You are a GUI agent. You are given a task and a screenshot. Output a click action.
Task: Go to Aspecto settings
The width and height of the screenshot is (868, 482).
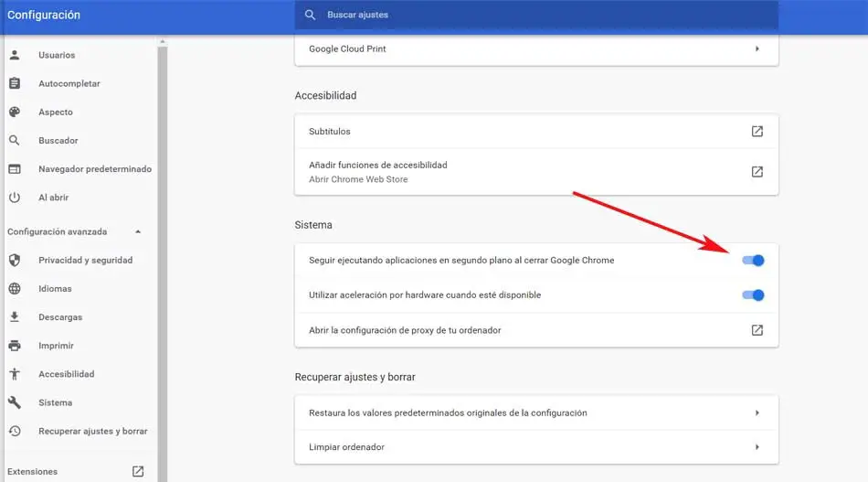pyautogui.click(x=56, y=112)
